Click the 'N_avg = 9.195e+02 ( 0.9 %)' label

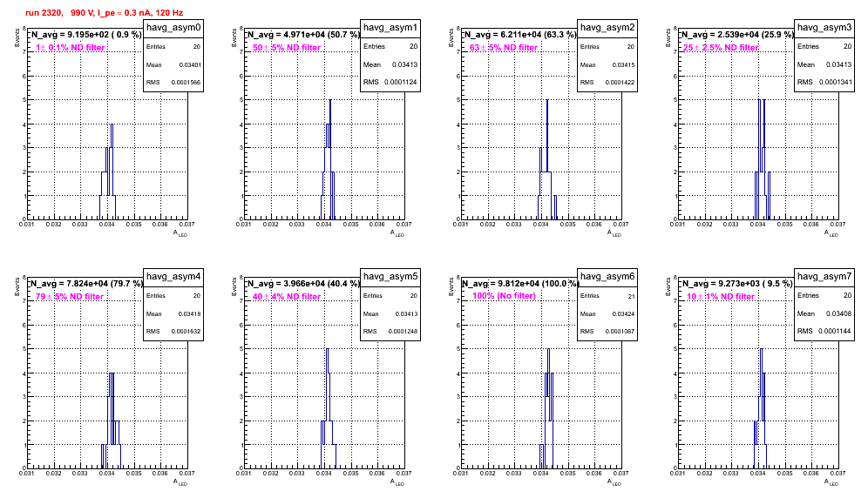pyautogui.click(x=85, y=34)
